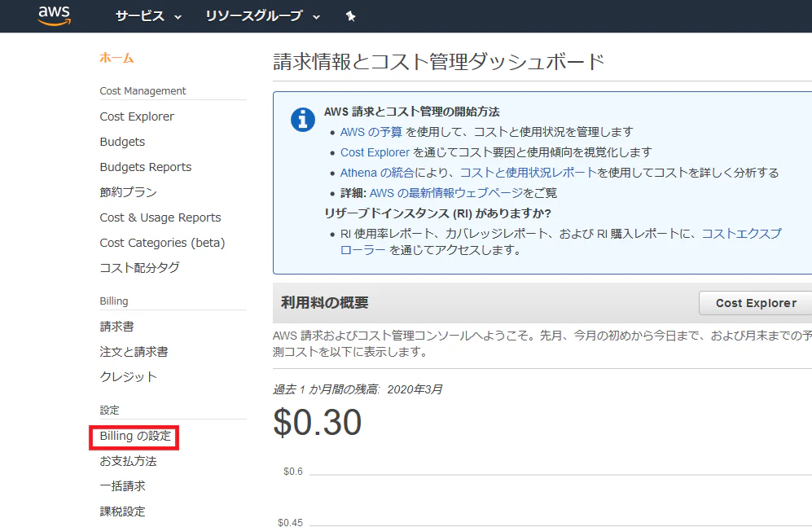
Task: Open AWS の最新情報ウェブページ link
Action: [x=446, y=193]
